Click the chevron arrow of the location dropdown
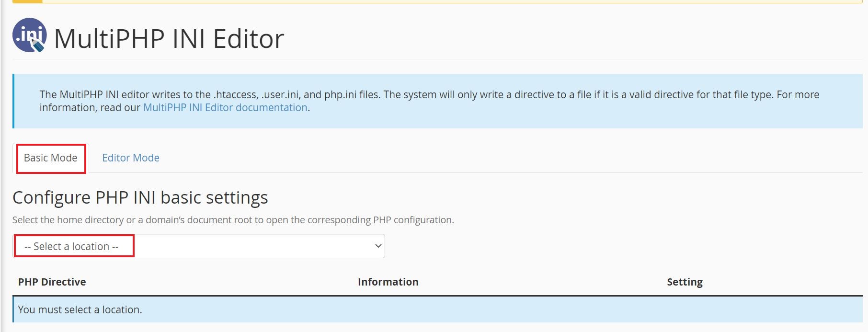This screenshot has width=868, height=332. [378, 246]
